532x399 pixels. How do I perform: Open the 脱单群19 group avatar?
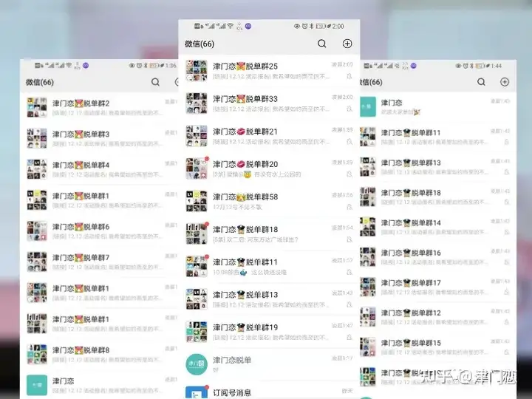(x=197, y=332)
